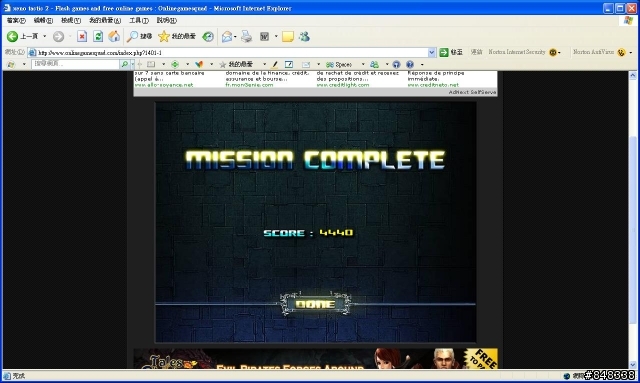The height and width of the screenshot is (383, 640).
Task: Open the View menu (third menu item)
Action: click(71, 20)
